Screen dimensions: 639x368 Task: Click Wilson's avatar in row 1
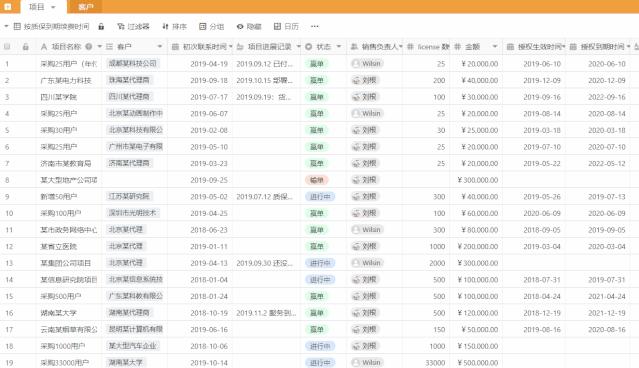click(x=356, y=64)
